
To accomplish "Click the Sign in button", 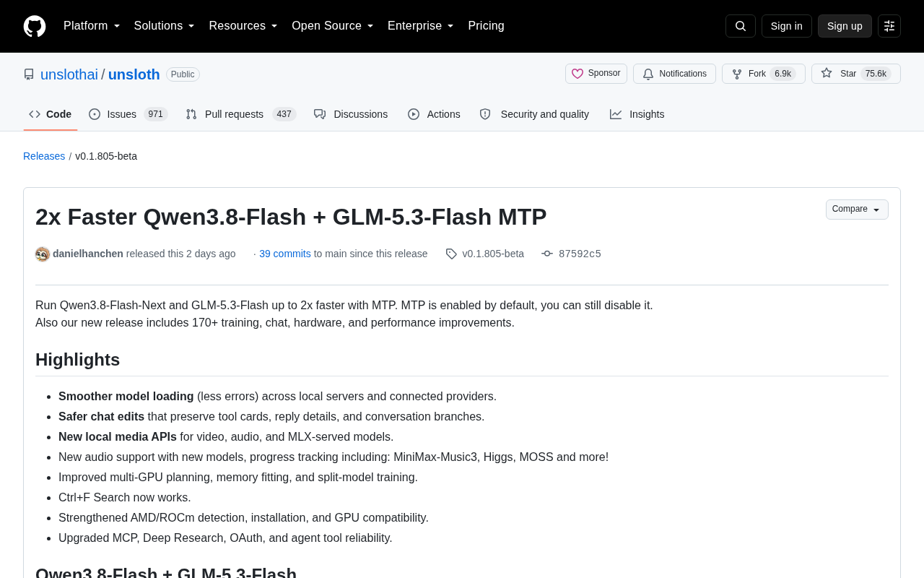I will (787, 26).
